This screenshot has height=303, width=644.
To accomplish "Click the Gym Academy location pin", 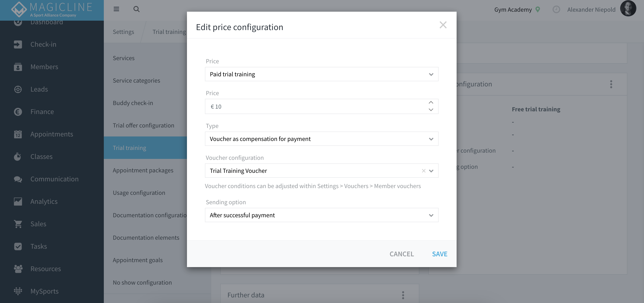I will tap(537, 9).
